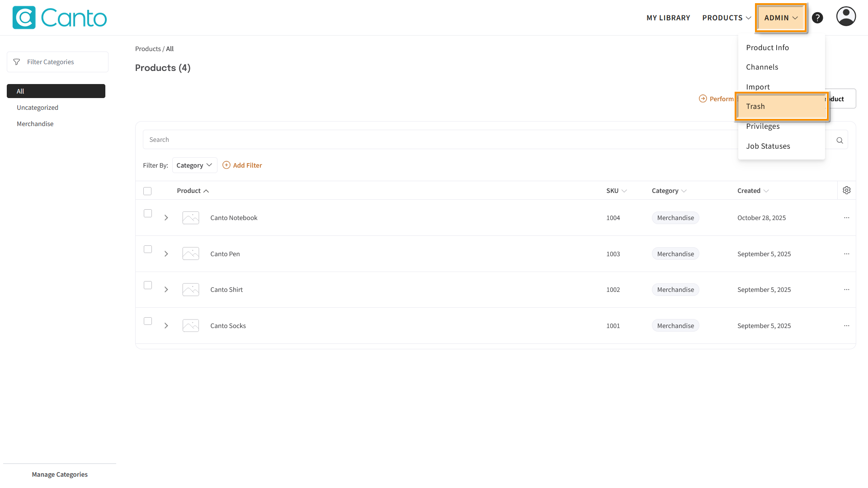Focus the Filter Categories input
Image resolution: width=868 pixels, height=488 pixels.
(57, 62)
